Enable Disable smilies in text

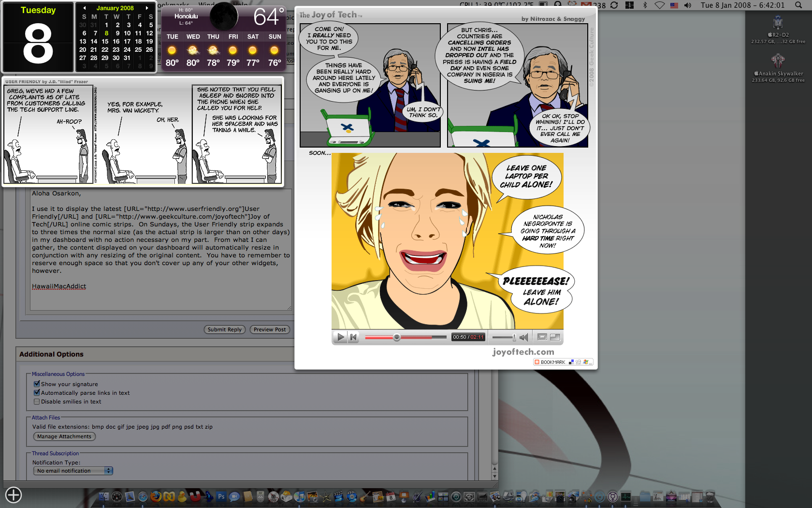(37, 402)
